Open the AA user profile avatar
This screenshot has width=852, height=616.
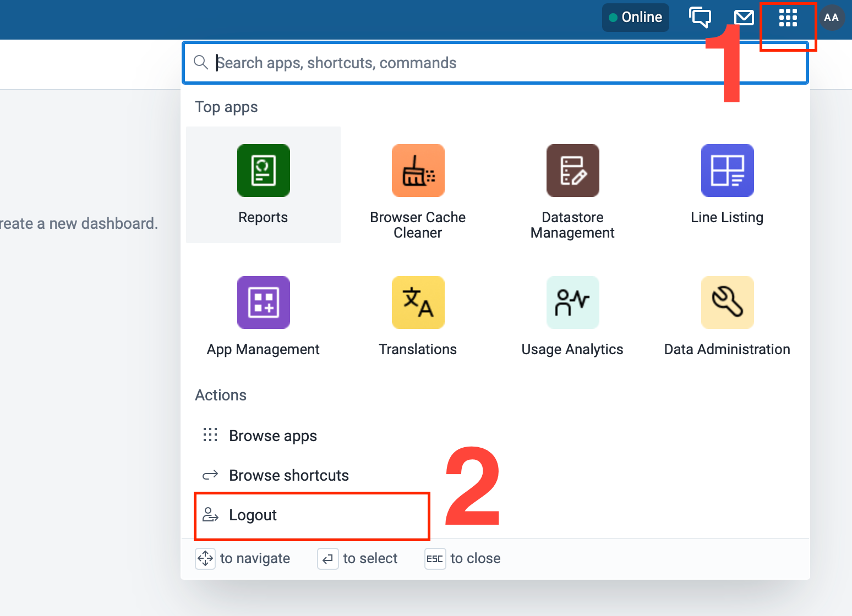pyautogui.click(x=831, y=18)
